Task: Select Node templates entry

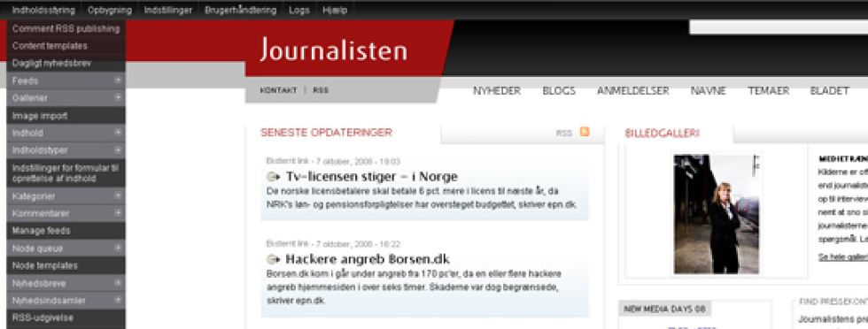Action: pyautogui.click(x=66, y=265)
